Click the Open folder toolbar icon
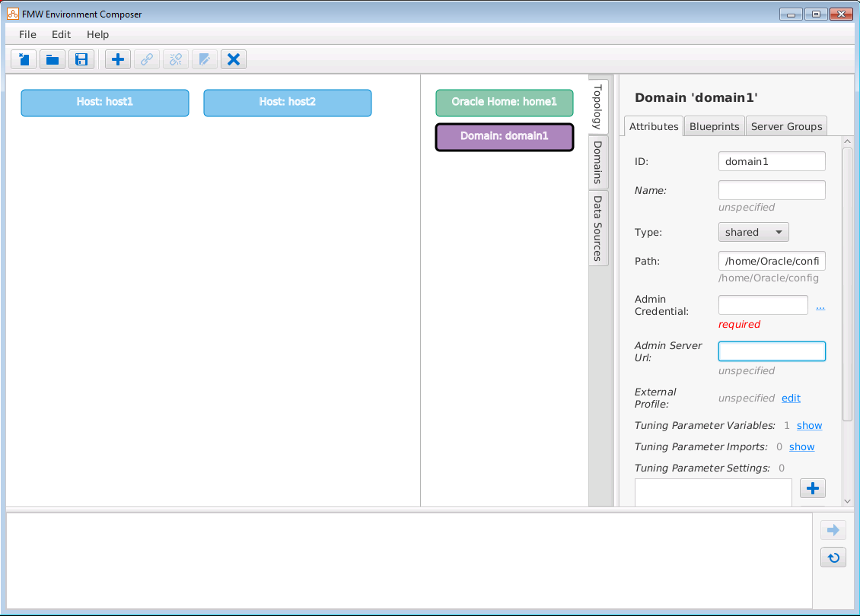Viewport: 860px width, 616px height. click(53, 59)
